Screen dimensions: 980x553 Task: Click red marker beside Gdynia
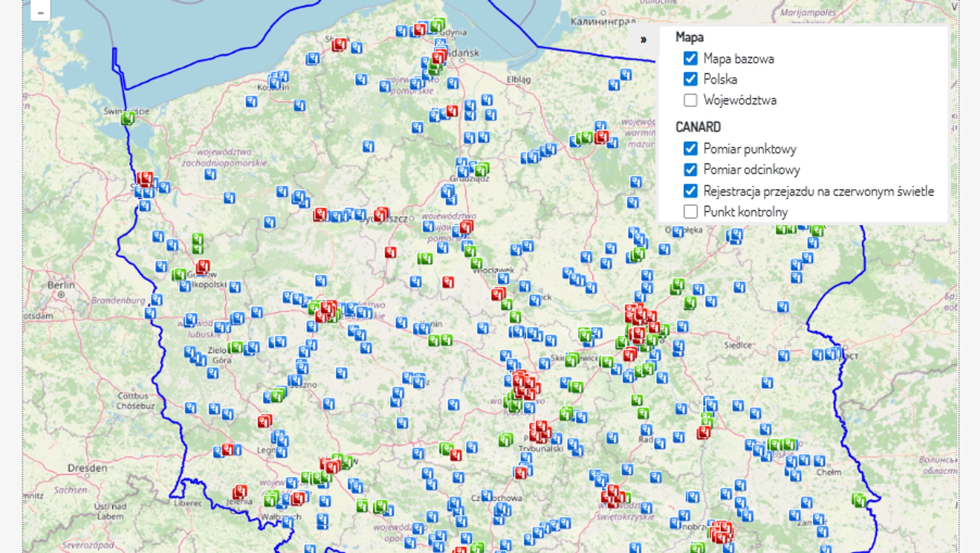[x=420, y=29]
